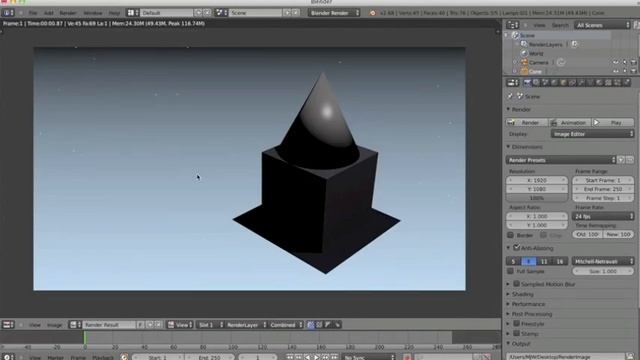Open the Add menu
This screenshot has width=640, height=360.
click(49, 13)
